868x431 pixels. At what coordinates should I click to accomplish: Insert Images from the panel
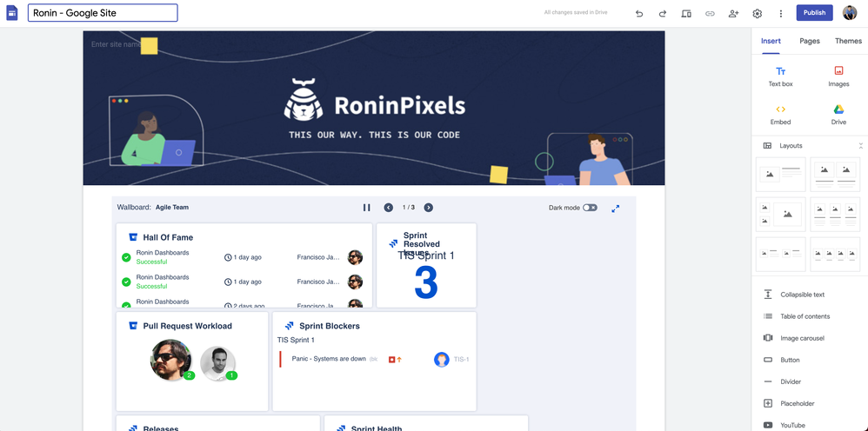click(x=838, y=76)
